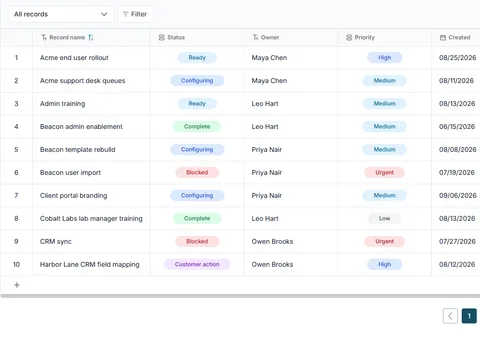Click created date 07/27/2026
Image resolution: width=480 pixels, height=360 pixels.
click(457, 242)
